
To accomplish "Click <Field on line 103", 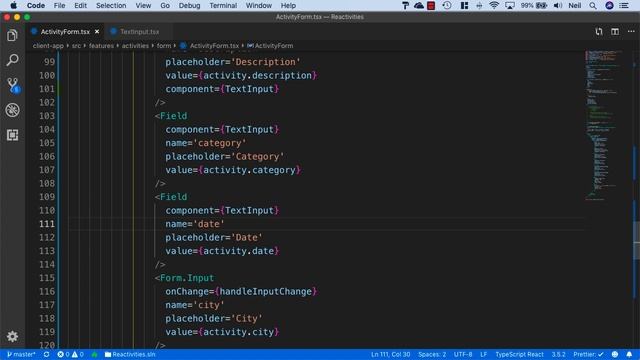I will point(171,116).
